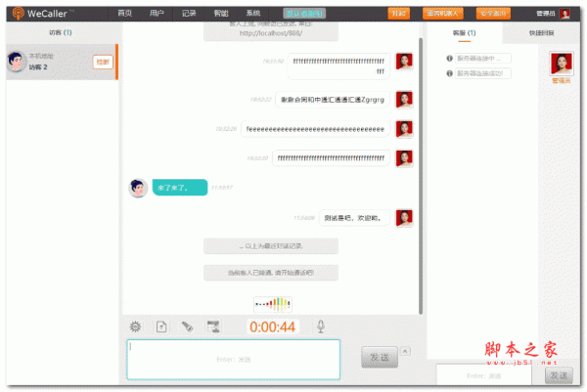Open the 智能 menu
The height and width of the screenshot is (392, 587).
coord(221,14)
